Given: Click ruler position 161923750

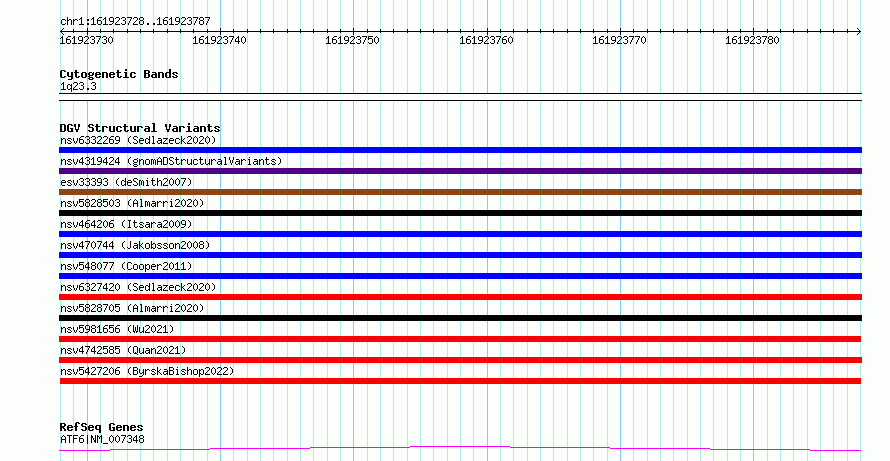Looking at the screenshot, I should coord(352,40).
